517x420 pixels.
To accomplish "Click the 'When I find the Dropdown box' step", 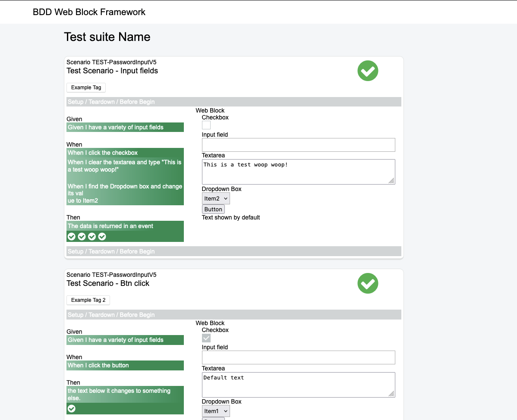I will 125,193.
